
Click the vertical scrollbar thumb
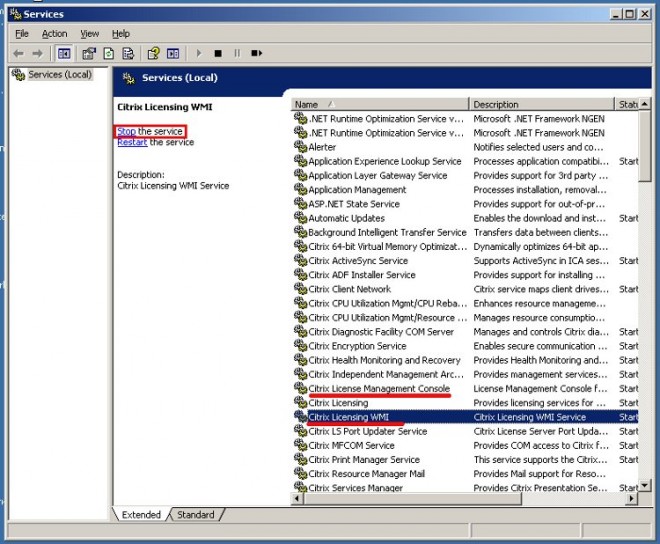[644, 146]
